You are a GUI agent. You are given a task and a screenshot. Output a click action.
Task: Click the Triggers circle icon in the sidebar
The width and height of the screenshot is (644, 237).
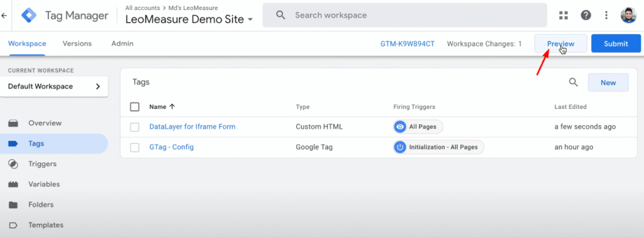[13, 164]
